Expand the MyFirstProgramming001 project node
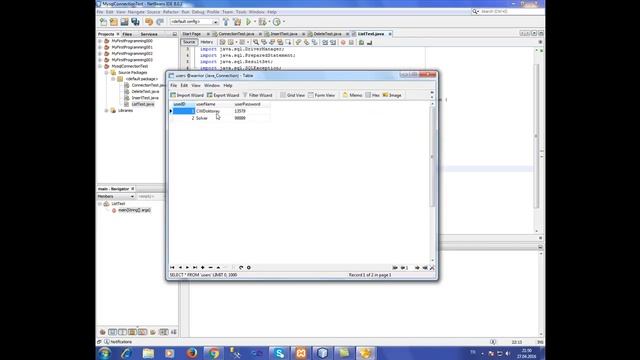 click(100, 47)
